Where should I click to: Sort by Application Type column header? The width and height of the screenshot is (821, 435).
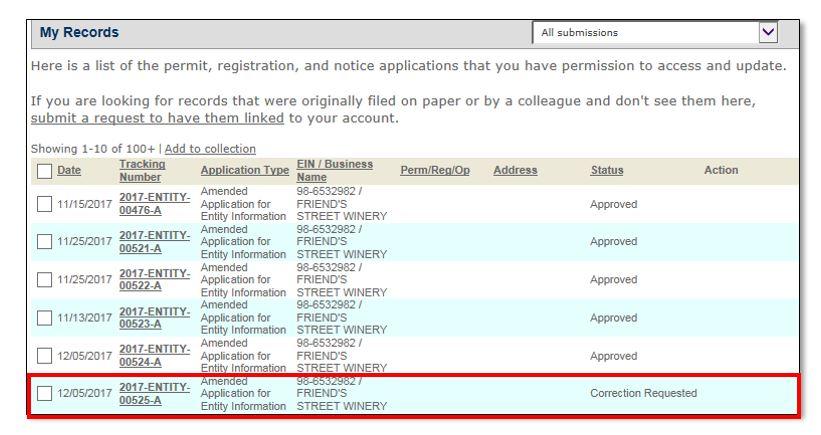(x=244, y=171)
